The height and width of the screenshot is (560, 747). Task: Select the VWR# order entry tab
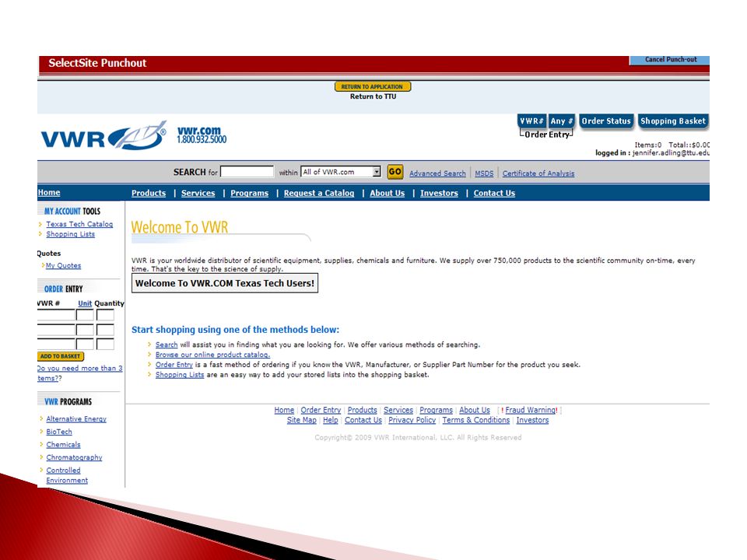tap(531, 121)
